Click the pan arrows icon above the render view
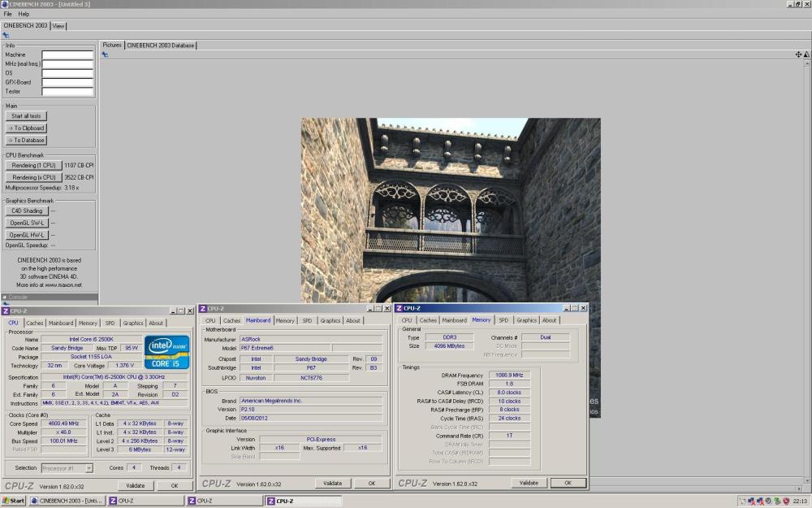The image size is (812, 508). 799,54
